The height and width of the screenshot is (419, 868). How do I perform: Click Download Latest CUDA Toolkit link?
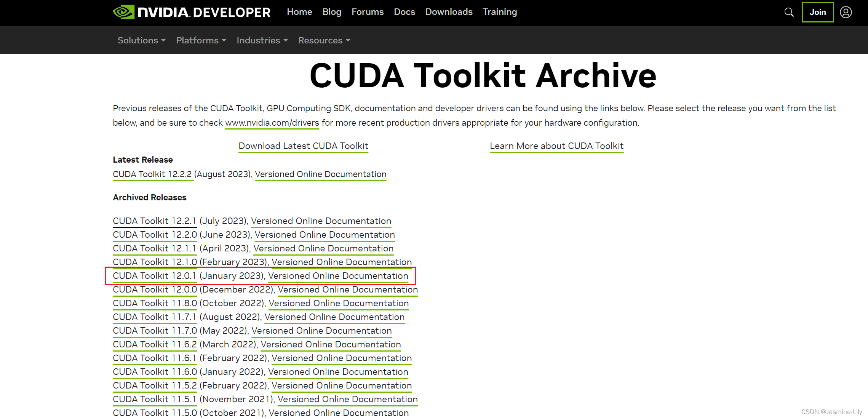[x=303, y=146]
